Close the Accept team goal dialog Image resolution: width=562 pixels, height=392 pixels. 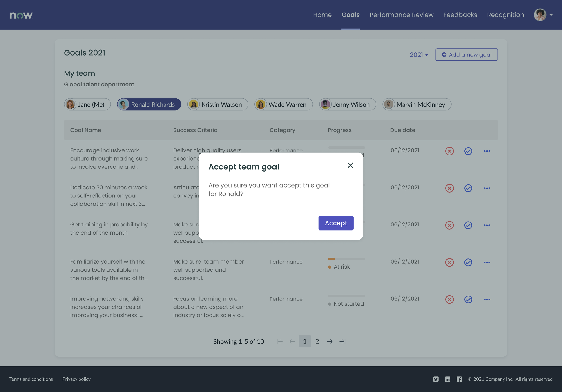[350, 165]
